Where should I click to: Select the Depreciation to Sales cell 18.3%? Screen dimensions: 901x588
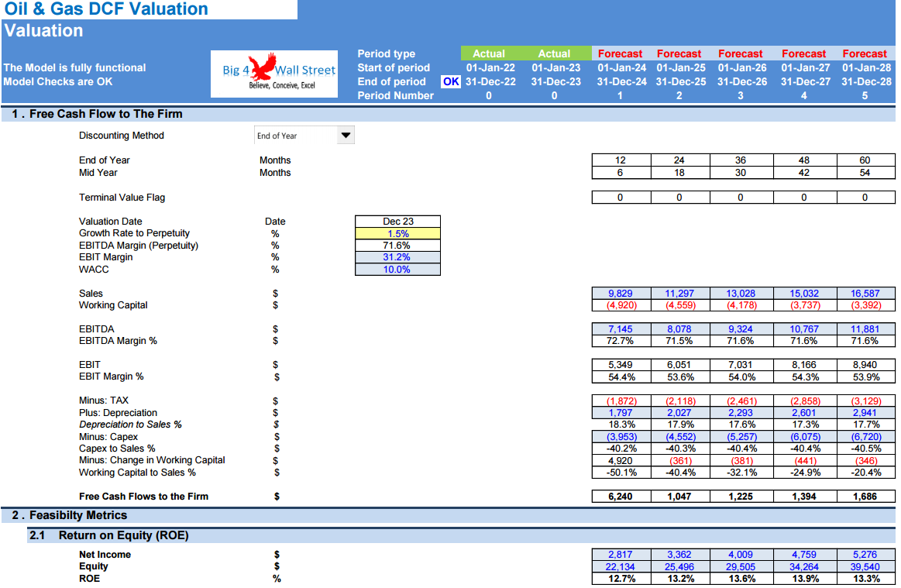tap(621, 425)
